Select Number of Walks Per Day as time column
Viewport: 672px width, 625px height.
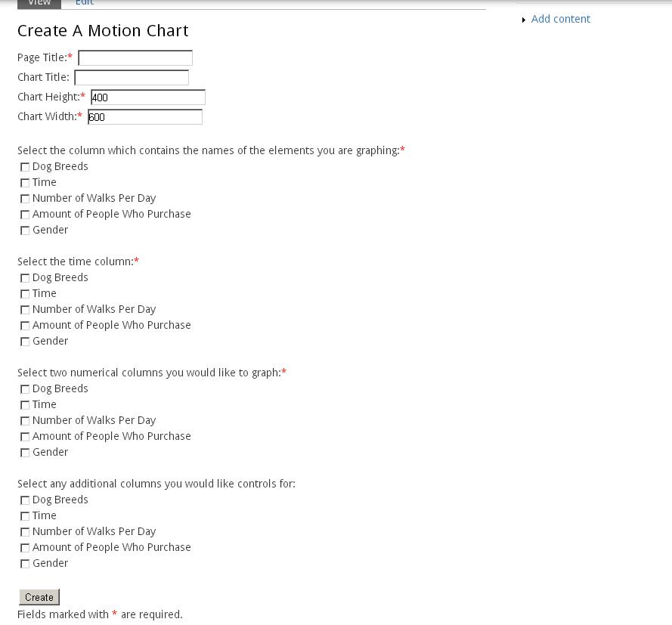point(25,309)
